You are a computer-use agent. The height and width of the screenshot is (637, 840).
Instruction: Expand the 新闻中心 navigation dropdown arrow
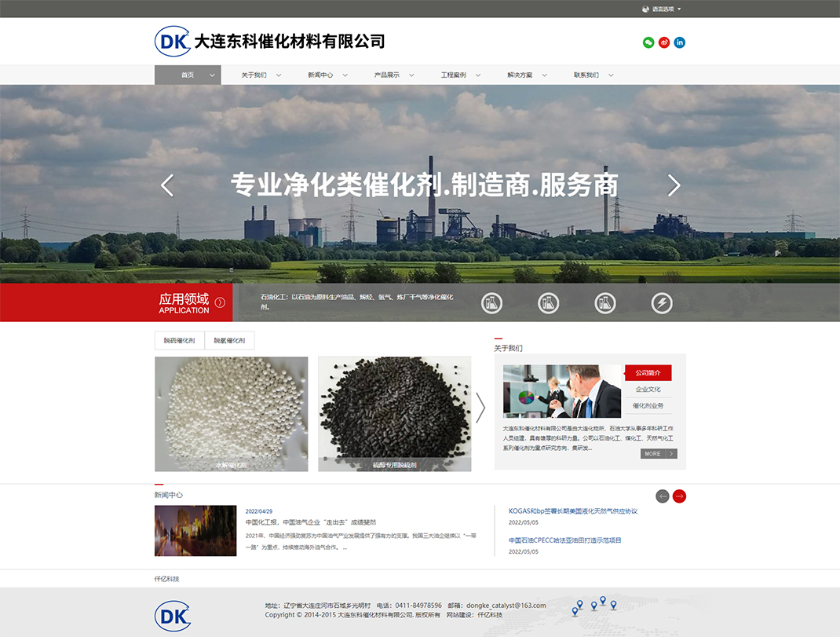click(x=345, y=75)
